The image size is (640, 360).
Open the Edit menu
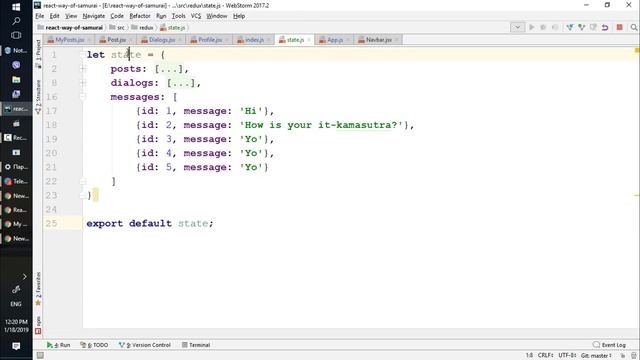point(54,16)
